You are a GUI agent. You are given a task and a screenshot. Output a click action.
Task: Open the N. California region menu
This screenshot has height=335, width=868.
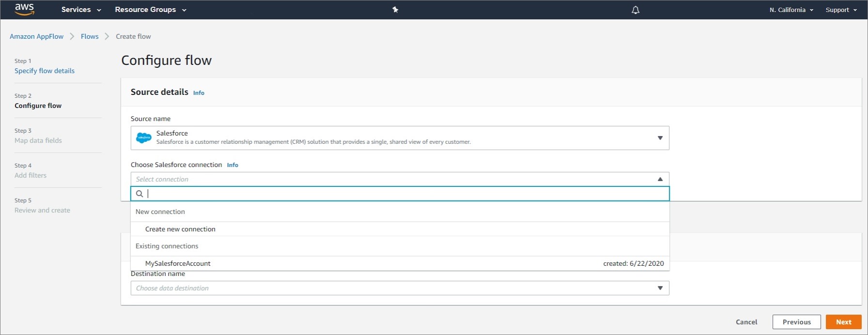[791, 10]
